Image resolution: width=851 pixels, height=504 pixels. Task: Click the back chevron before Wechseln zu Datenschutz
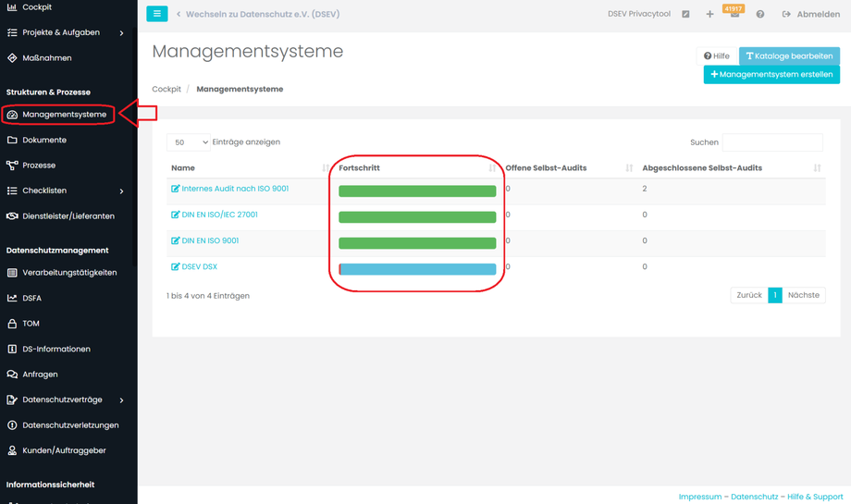tap(179, 14)
